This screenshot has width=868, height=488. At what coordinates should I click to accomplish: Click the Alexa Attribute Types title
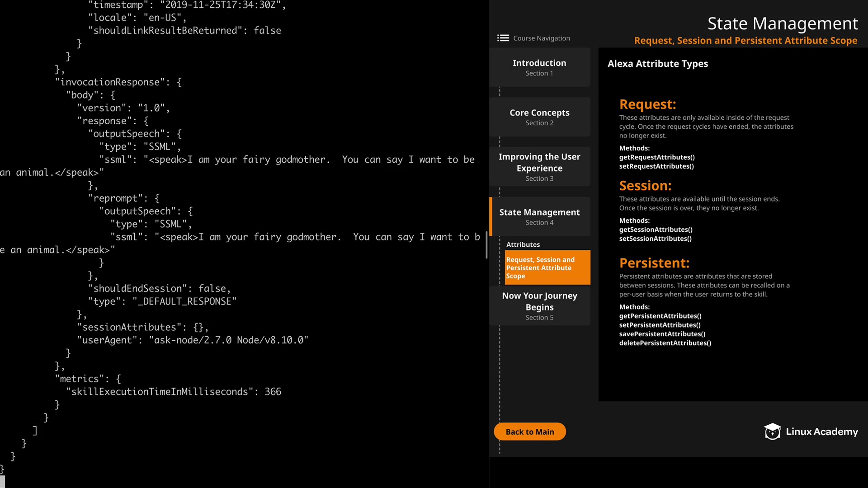point(657,64)
